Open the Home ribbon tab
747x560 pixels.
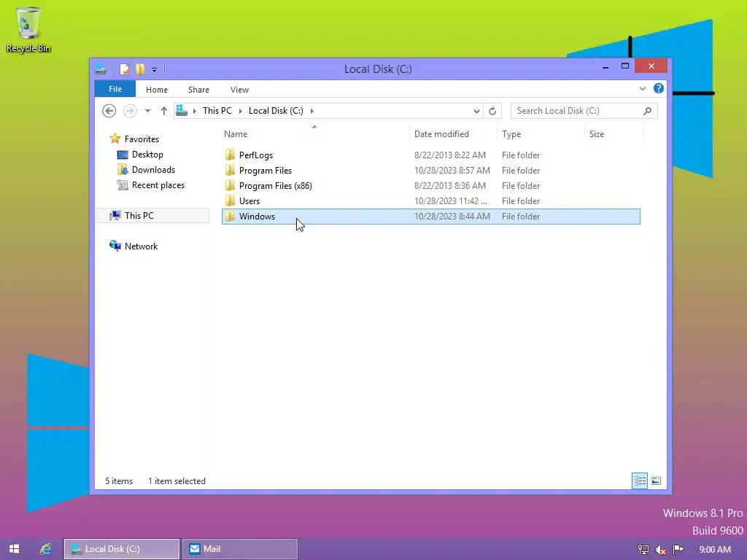click(x=157, y=90)
